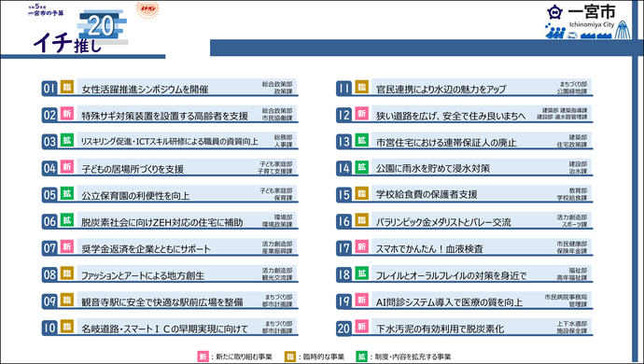
Task: Click the green 拡 tag on item 18
Action: [361, 273]
